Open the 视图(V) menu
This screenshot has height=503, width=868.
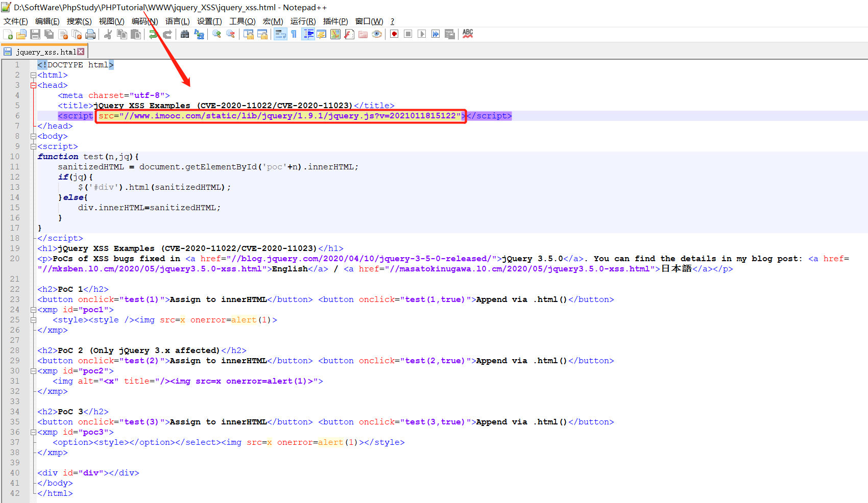tap(111, 21)
